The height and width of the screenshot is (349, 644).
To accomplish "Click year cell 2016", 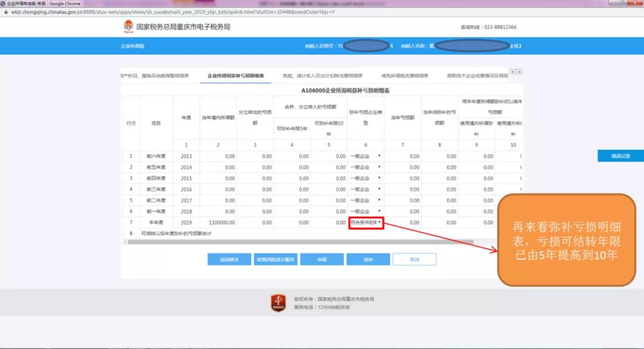I will point(187,189).
